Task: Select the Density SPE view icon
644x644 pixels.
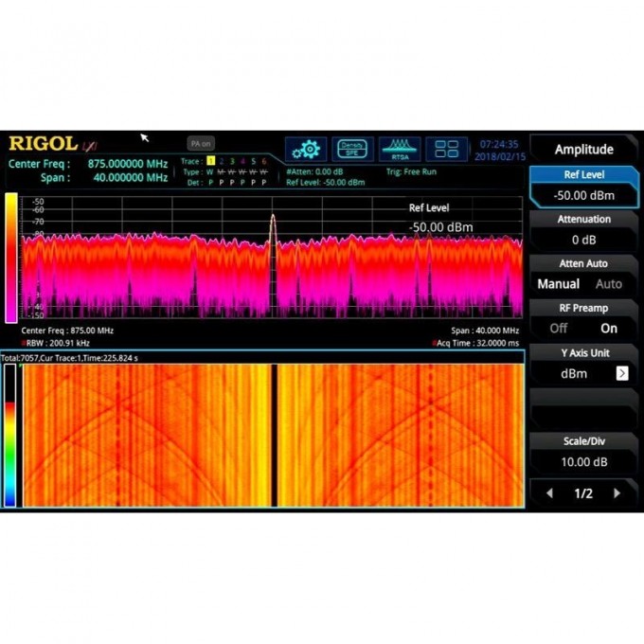Action: (x=352, y=150)
